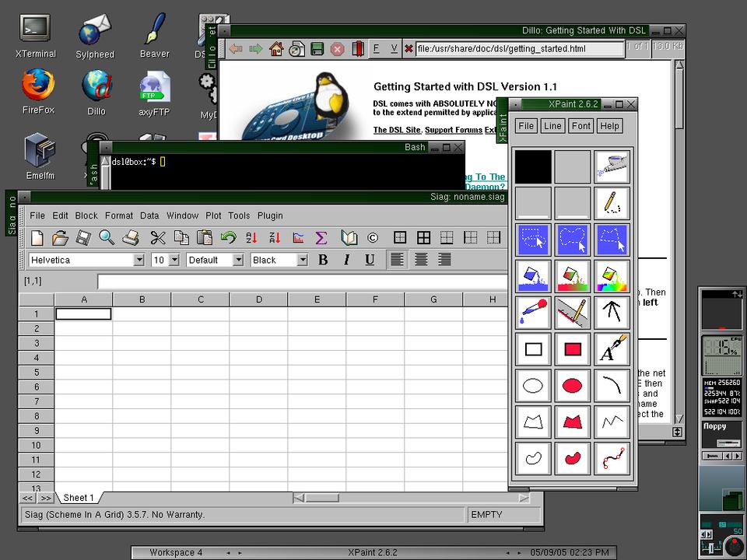Open the Helvetica font dropdown

139,260
